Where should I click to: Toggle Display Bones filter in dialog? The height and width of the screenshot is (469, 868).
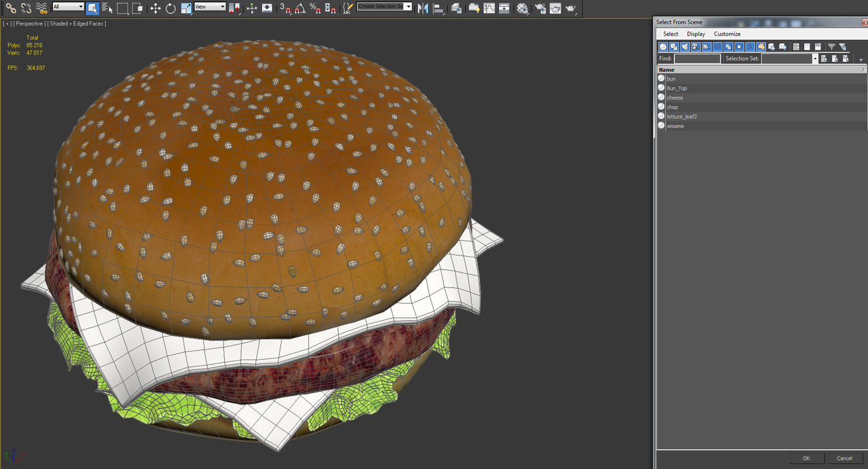750,47
